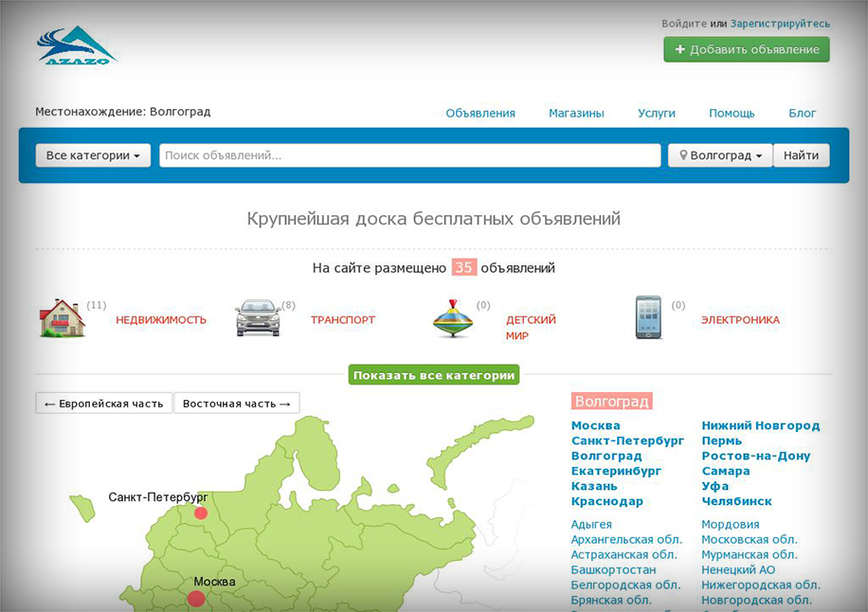Choose the Нижегородская обл. region link
The height and width of the screenshot is (612, 868).
pos(761,585)
